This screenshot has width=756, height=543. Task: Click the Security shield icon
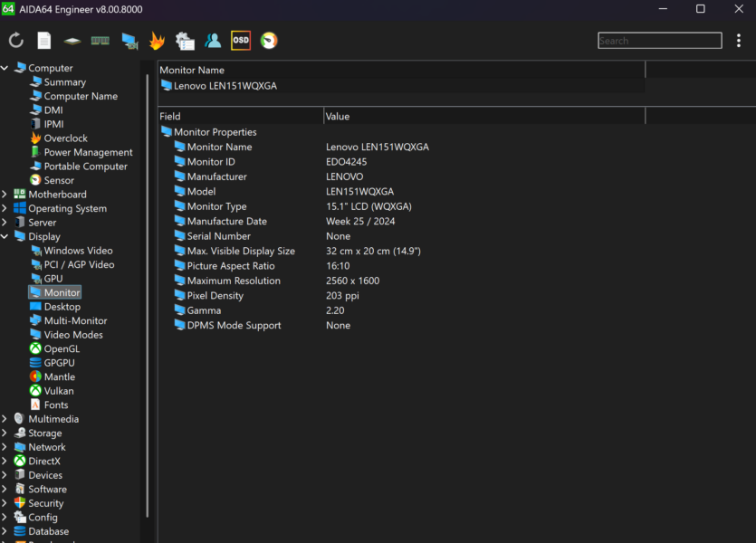[x=20, y=502]
